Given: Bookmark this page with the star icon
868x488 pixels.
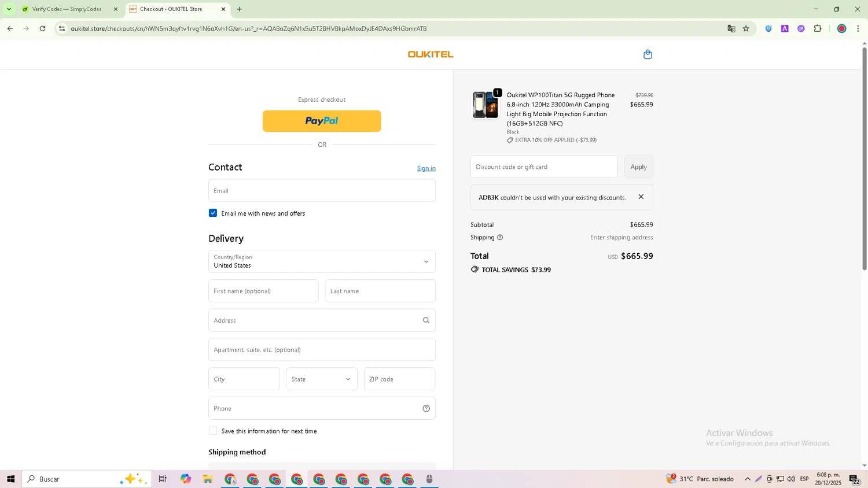Looking at the screenshot, I should click(746, 28).
